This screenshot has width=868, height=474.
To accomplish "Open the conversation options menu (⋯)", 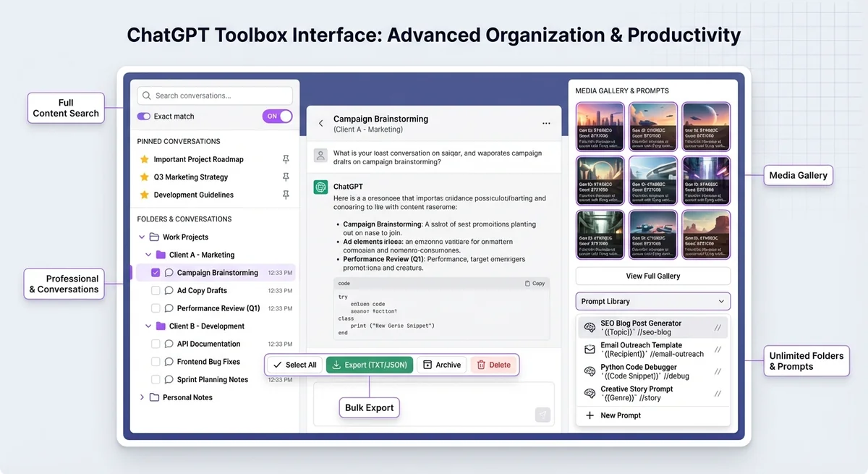I will pos(546,123).
